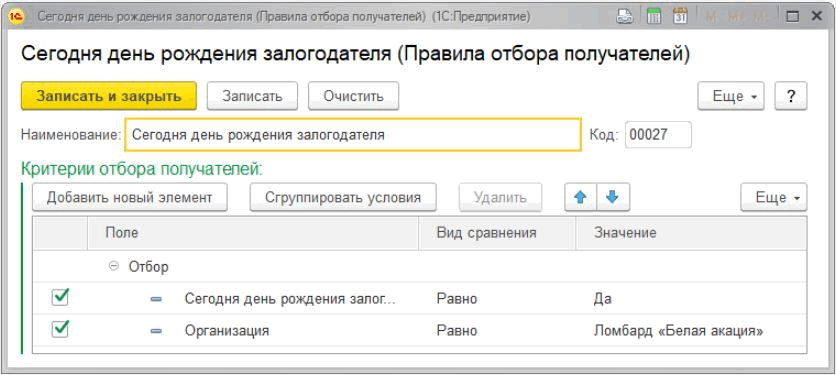Open the calculator icon in title bar
Viewport: 836px width, 375px height.
(654, 17)
